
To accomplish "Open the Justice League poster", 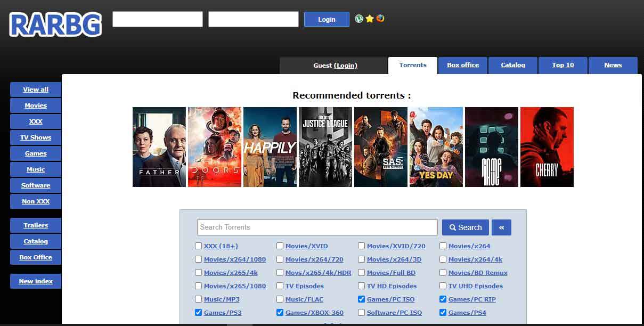I will pyautogui.click(x=325, y=147).
